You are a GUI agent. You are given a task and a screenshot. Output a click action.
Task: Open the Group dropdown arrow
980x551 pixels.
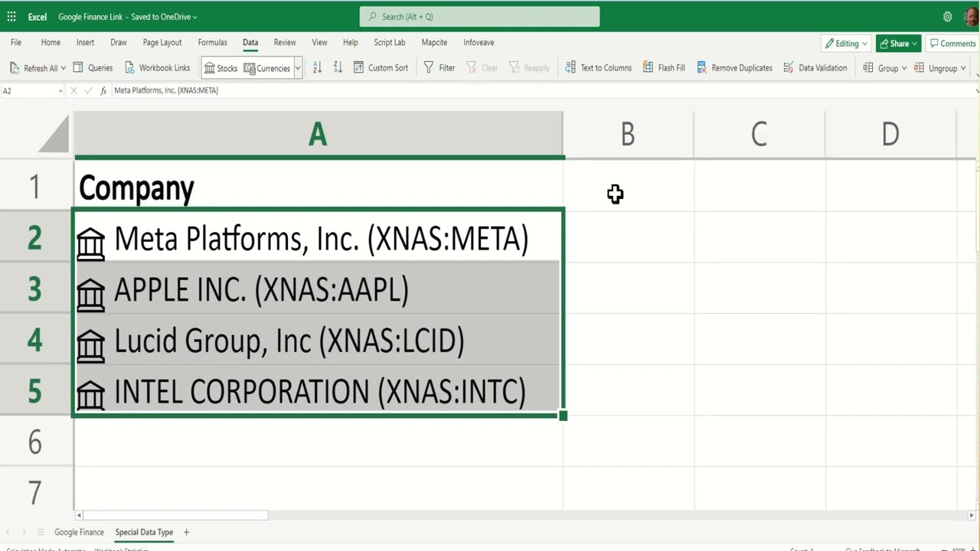[x=904, y=68]
